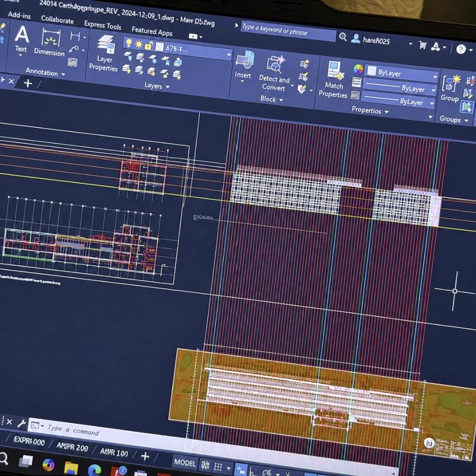Open command line customize wrench icon

(x=22, y=423)
